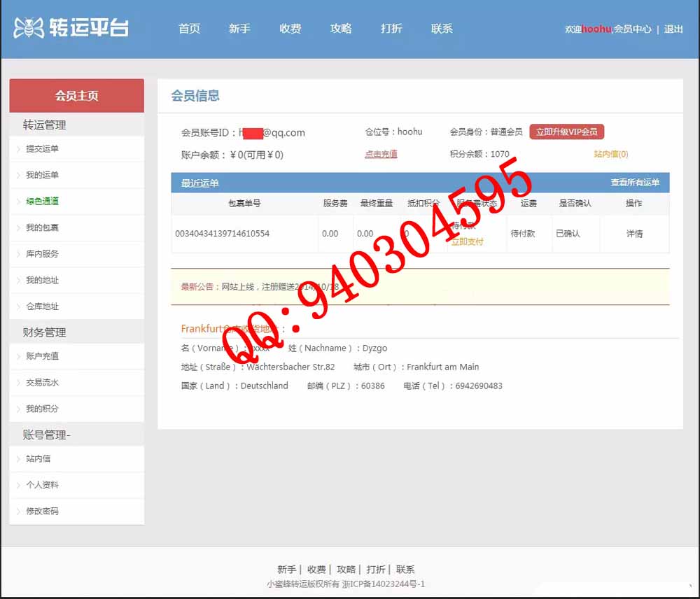Screen dimensions: 700x599
Task: Select 库内服务 in the sidebar
Action: pos(42,254)
